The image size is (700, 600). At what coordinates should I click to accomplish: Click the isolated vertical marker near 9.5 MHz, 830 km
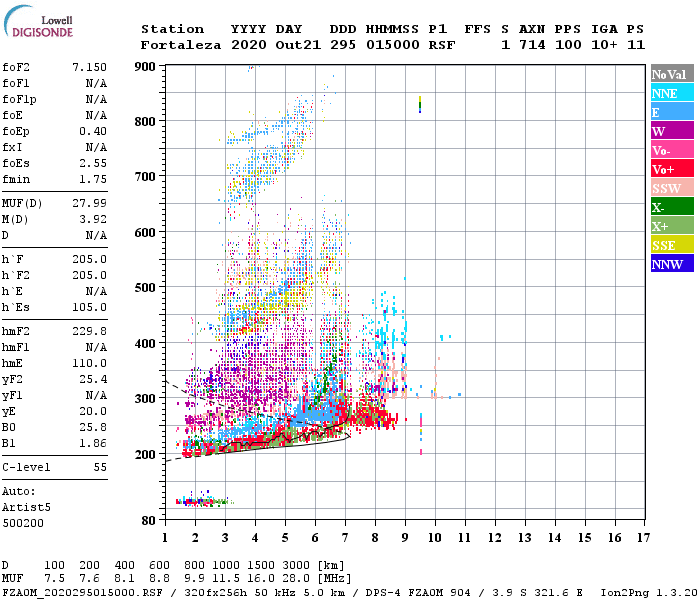tap(420, 104)
